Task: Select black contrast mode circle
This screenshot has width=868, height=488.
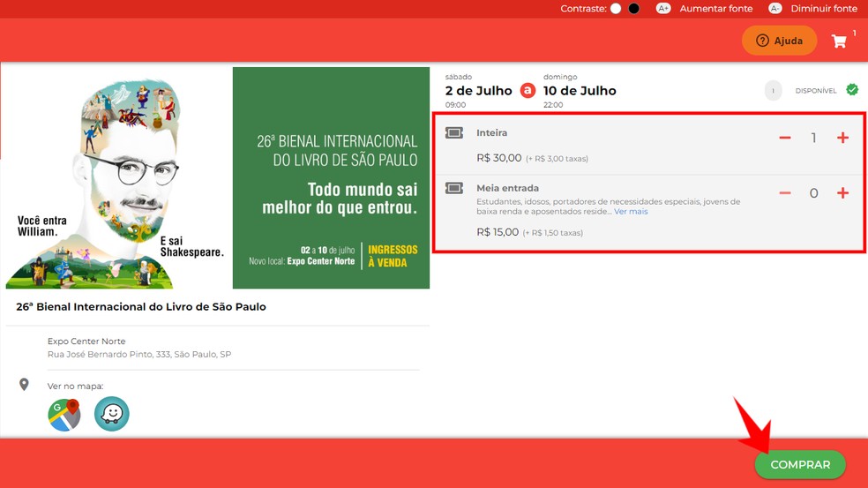Action: [x=634, y=8]
